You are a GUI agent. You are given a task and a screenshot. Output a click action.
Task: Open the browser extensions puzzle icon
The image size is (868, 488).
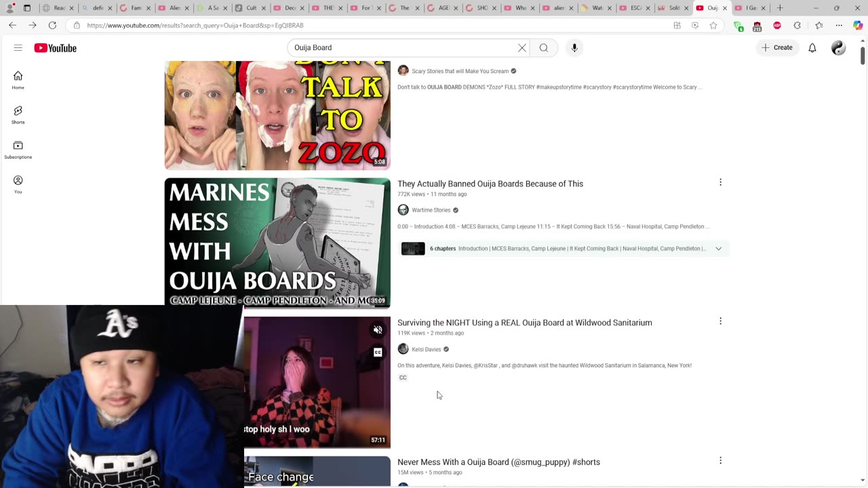point(797,25)
